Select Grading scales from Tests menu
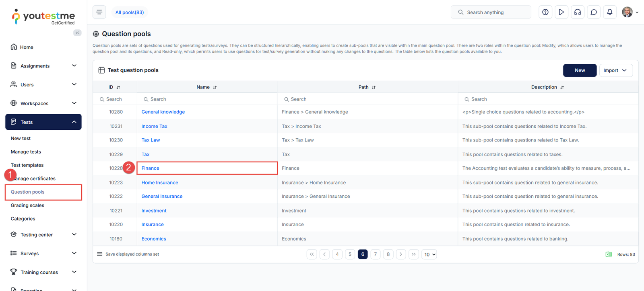The image size is (644, 291). 27,205
